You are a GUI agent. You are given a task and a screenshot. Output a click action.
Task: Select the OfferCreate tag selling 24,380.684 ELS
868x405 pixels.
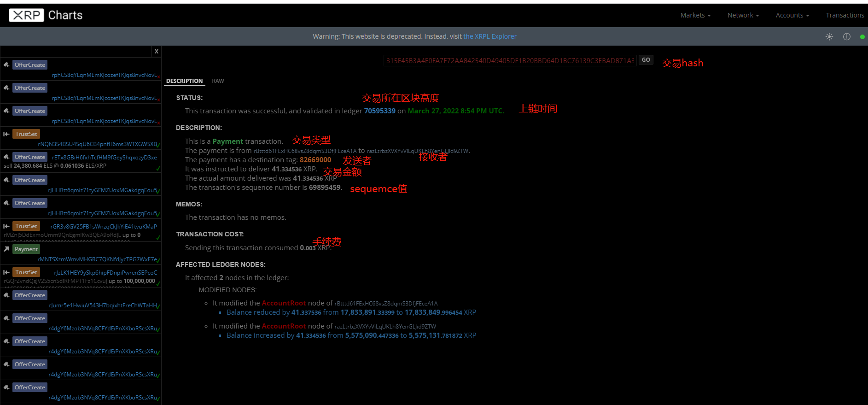30,157
